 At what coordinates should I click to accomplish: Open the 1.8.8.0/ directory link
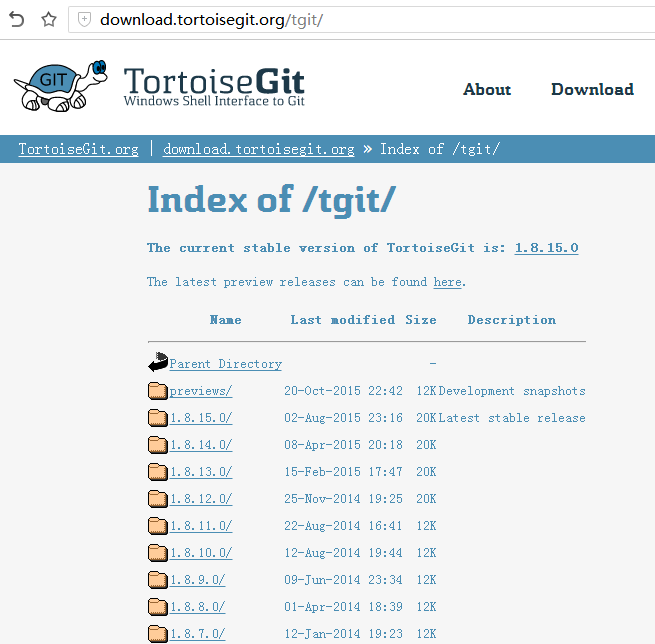[x=198, y=607]
